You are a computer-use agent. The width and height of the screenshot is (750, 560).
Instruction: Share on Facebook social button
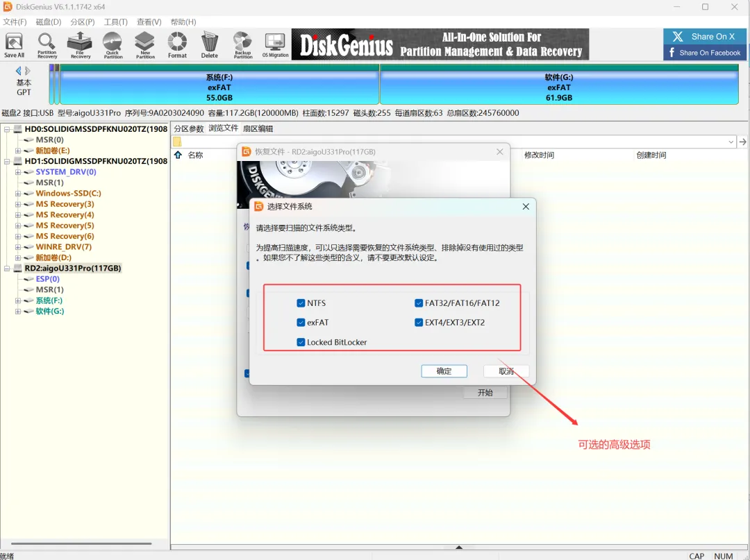tap(705, 53)
